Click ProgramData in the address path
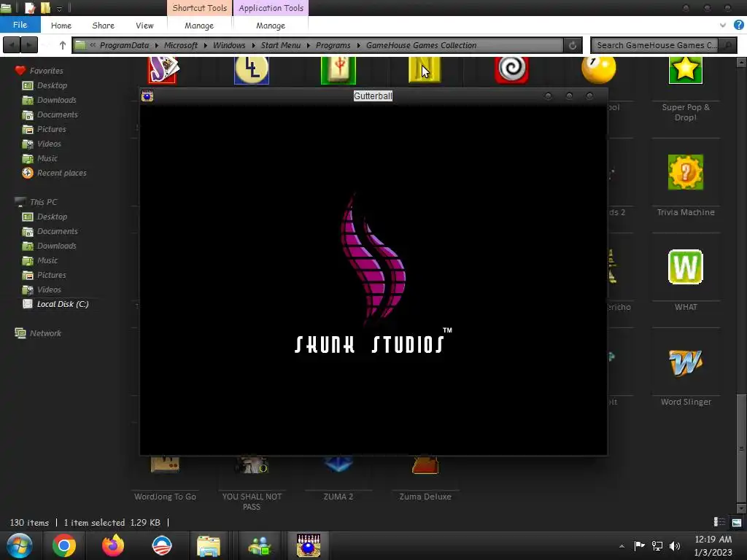Viewport: 747px width, 560px height. tap(124, 45)
